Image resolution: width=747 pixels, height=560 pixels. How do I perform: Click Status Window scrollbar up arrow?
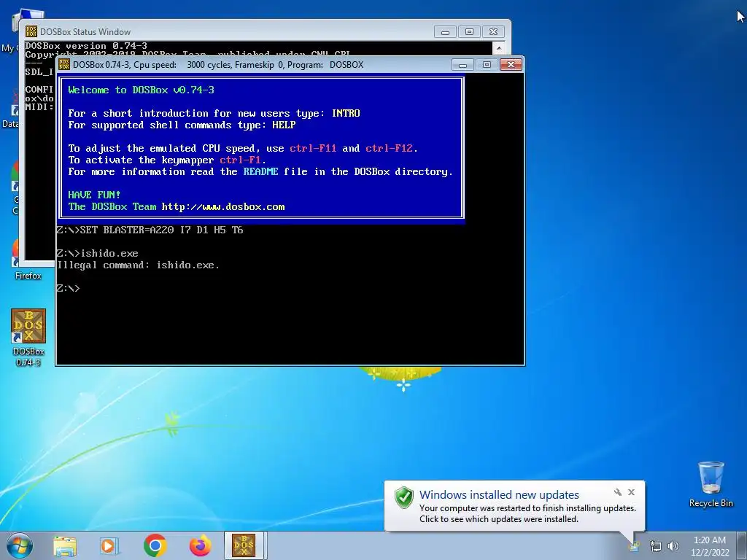pos(498,47)
